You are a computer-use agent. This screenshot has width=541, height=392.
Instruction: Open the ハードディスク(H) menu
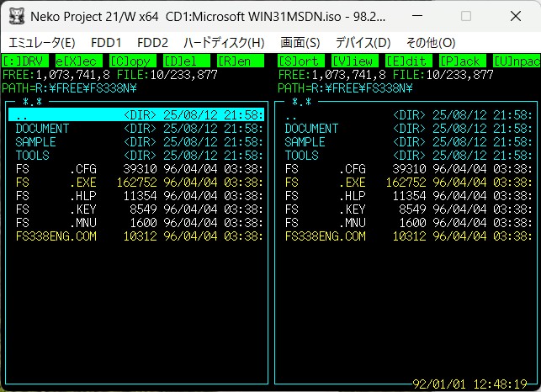click(x=224, y=42)
